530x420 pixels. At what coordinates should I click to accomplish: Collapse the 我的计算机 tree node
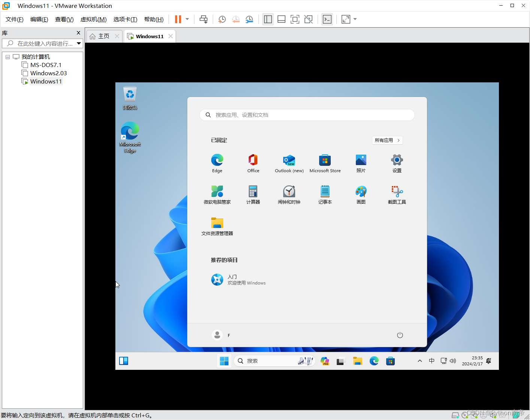click(x=7, y=57)
